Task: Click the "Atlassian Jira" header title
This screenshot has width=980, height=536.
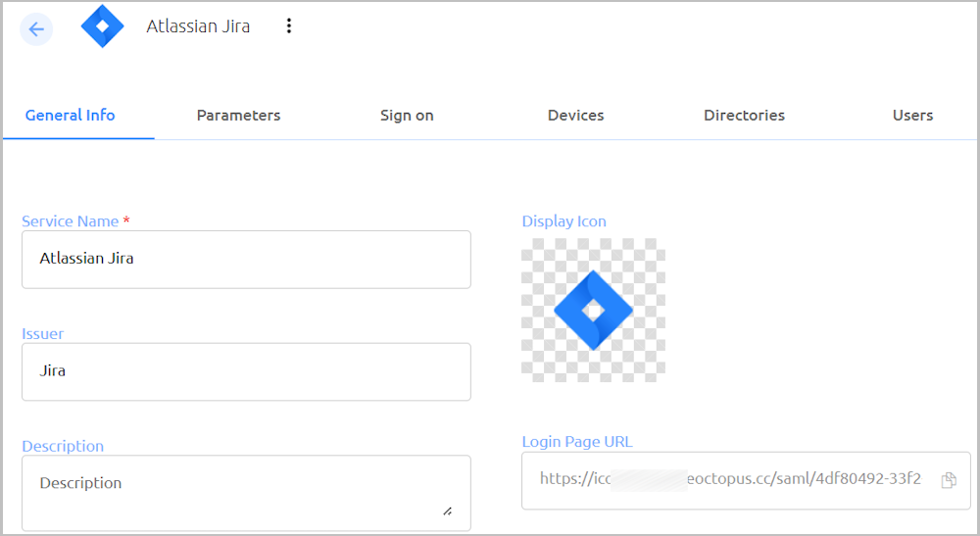Action: click(x=198, y=26)
